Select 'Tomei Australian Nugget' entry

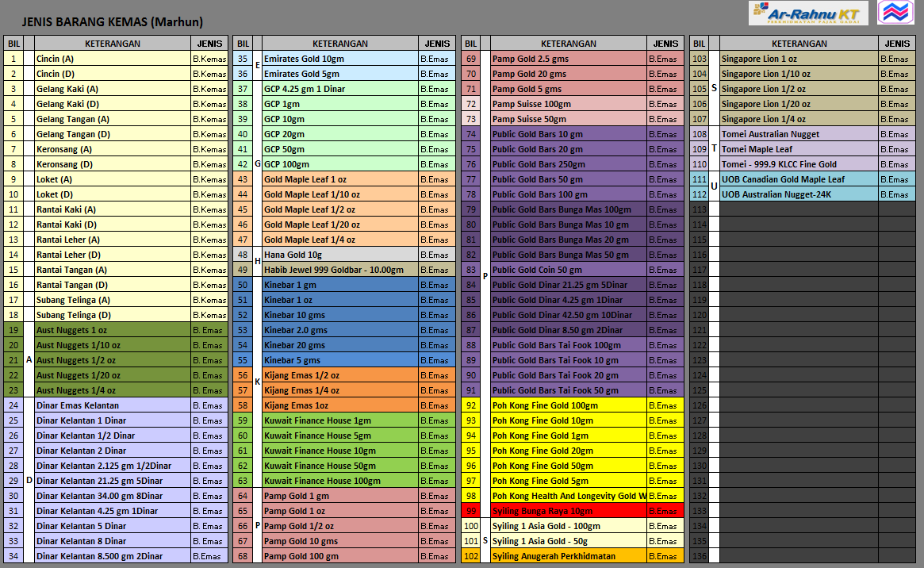(799, 134)
